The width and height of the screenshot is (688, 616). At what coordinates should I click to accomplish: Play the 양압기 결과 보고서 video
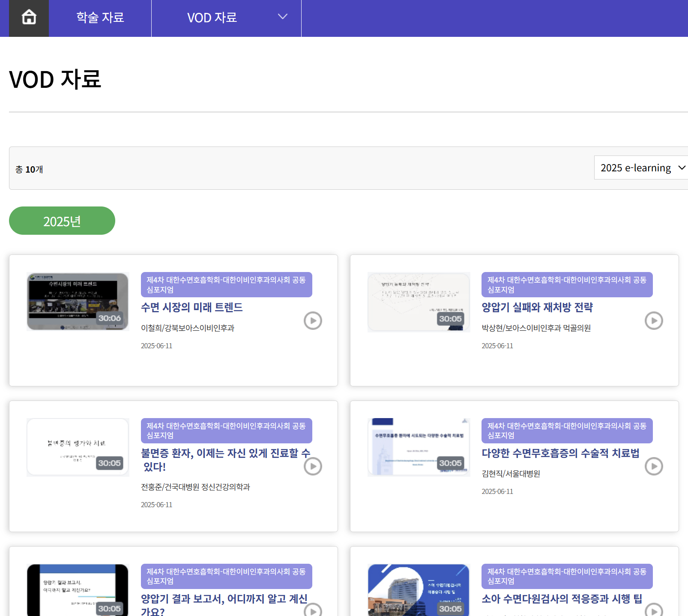tap(313, 610)
